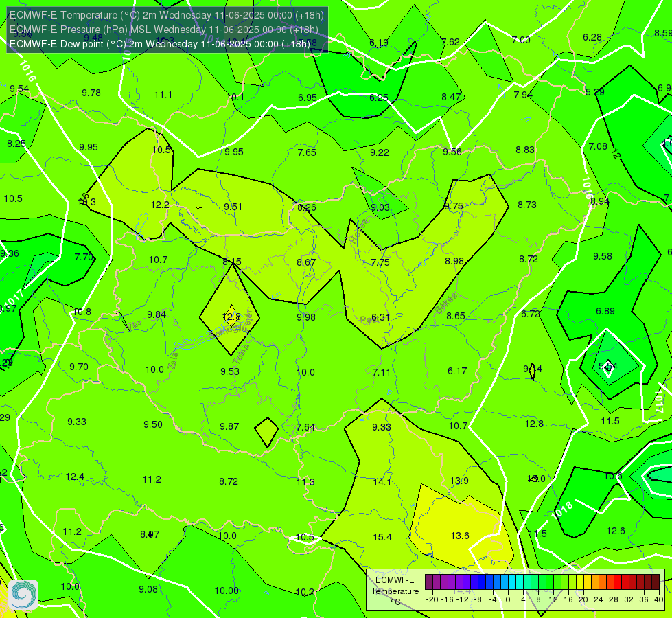This screenshot has height=618, width=672.
Task: Click the 7.70 value in dark green area
Action: [84, 257]
